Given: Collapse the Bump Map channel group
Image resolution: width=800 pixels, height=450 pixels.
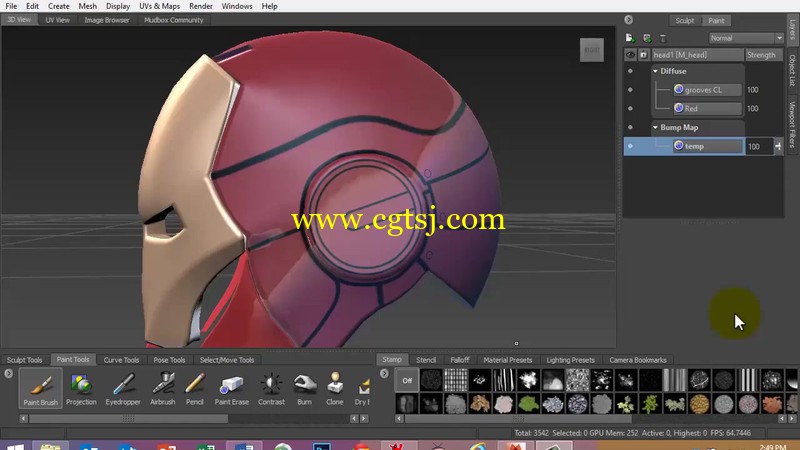Looking at the screenshot, I should [655, 127].
